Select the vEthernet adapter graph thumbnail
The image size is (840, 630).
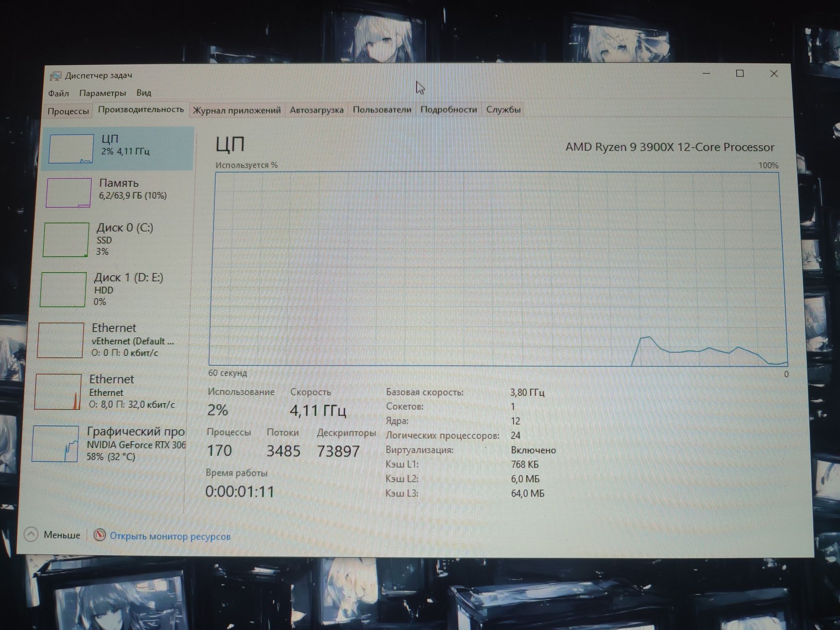tap(60, 340)
